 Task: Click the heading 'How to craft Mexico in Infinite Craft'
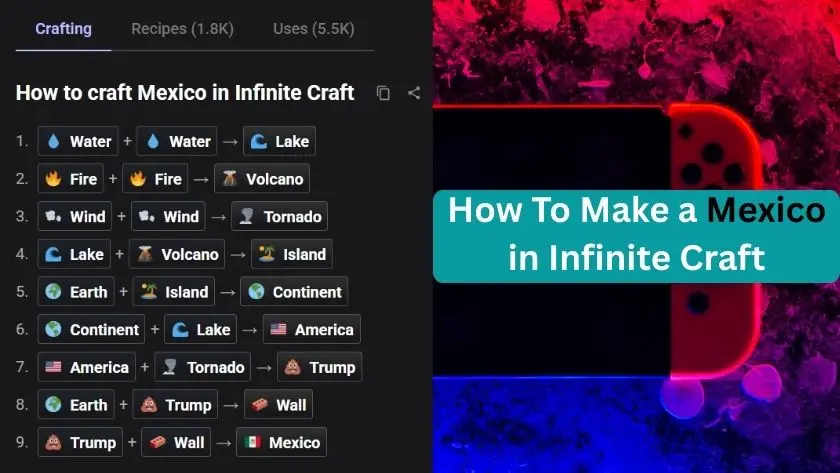(185, 93)
